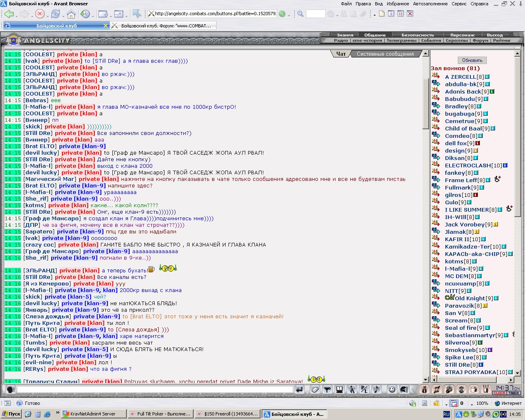Click the red Stop loading button
Screen dimensions: 525x420
(x=40, y=14)
